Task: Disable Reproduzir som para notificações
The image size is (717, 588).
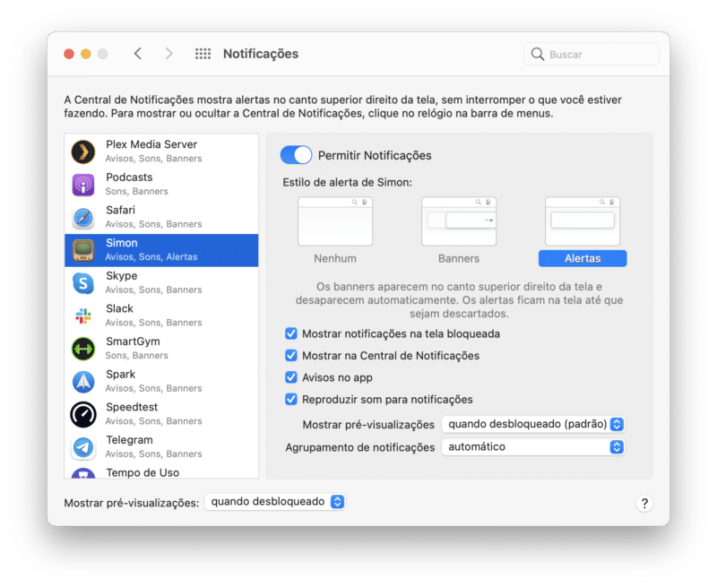Action: point(291,399)
